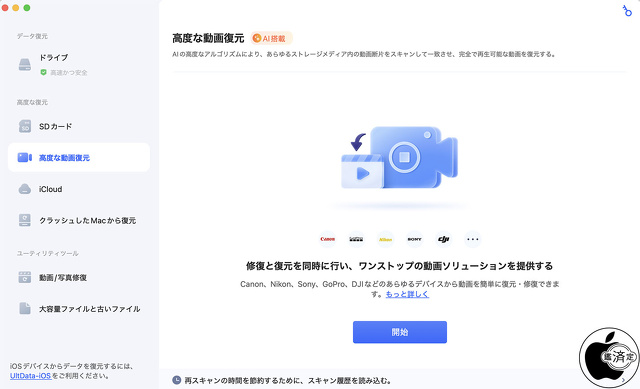Click the GoPro brand logo
Image resolution: width=640 pixels, height=389 pixels.
point(356,239)
